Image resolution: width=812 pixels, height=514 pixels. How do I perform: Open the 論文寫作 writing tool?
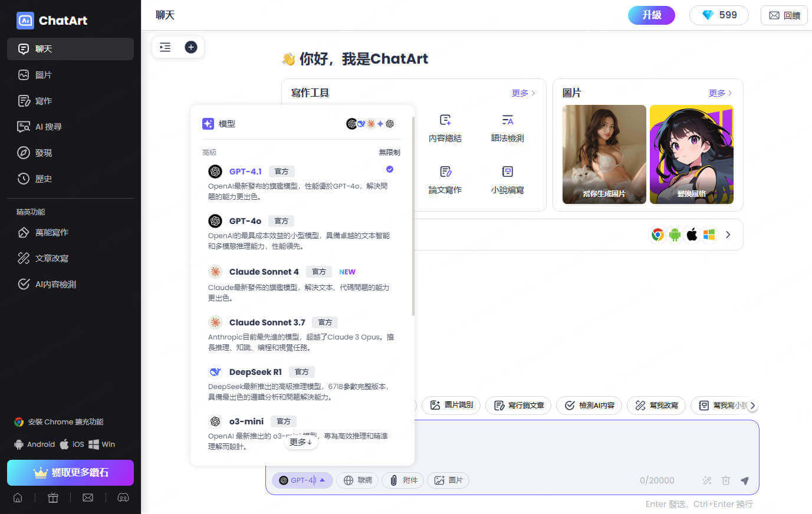445,180
